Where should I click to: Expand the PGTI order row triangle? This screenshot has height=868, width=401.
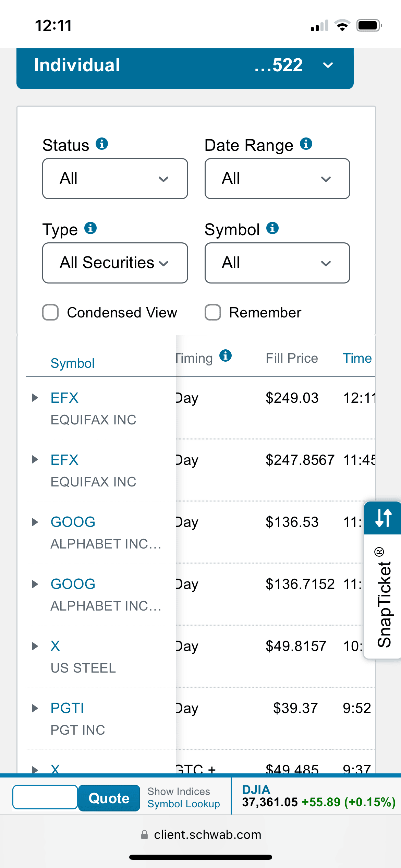coord(35,708)
